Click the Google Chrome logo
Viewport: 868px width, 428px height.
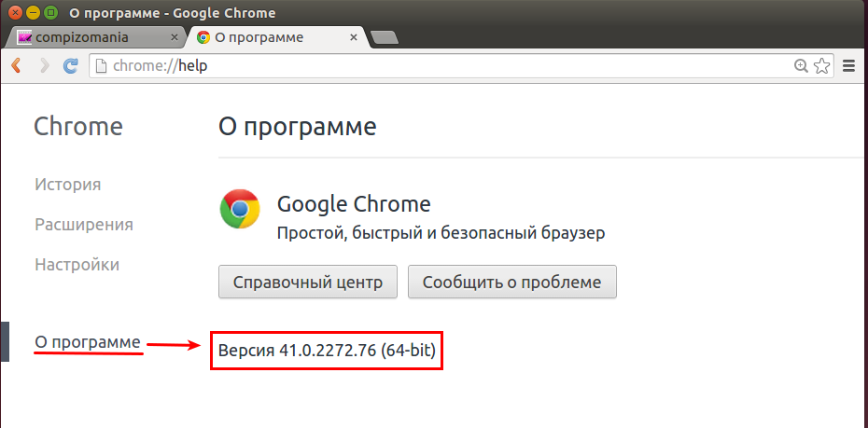pos(239,209)
